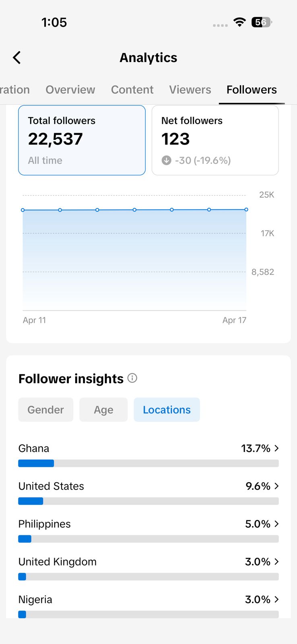Select the Total followers card

pyautogui.click(x=82, y=140)
